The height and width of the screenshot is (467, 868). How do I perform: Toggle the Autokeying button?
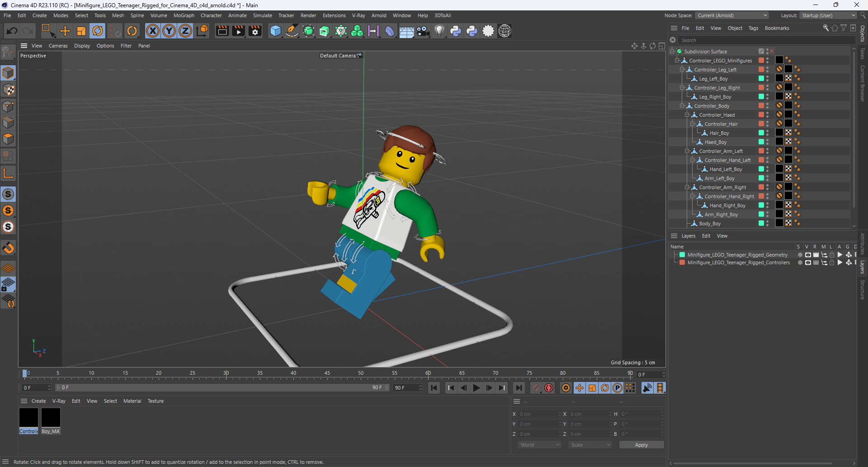tap(549, 388)
